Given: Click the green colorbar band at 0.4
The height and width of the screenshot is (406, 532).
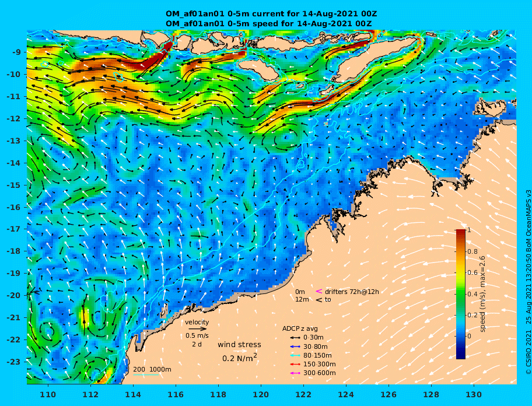Looking at the screenshot, I should 461,294.
